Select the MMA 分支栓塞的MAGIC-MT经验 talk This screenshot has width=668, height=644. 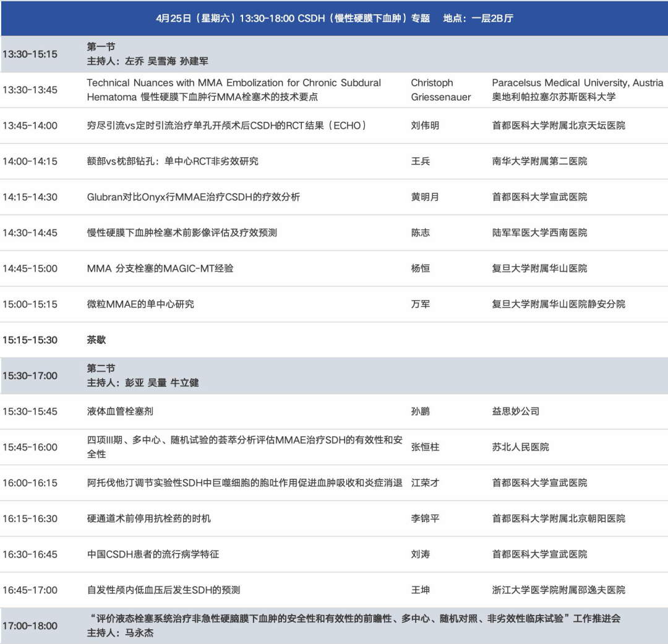pyautogui.click(x=160, y=268)
